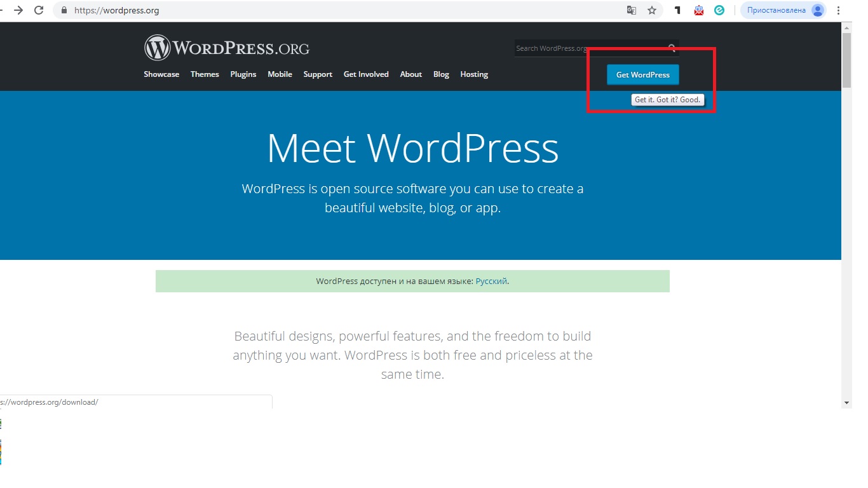This screenshot has height=488, width=868.
Task: Bookmark this page with the star icon
Action: [651, 10]
